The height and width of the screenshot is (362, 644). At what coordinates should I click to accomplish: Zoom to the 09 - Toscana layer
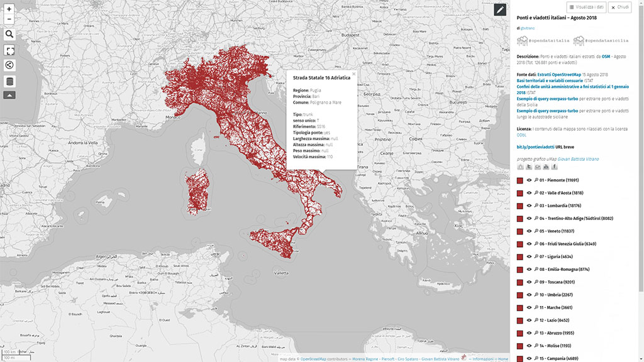click(536, 282)
